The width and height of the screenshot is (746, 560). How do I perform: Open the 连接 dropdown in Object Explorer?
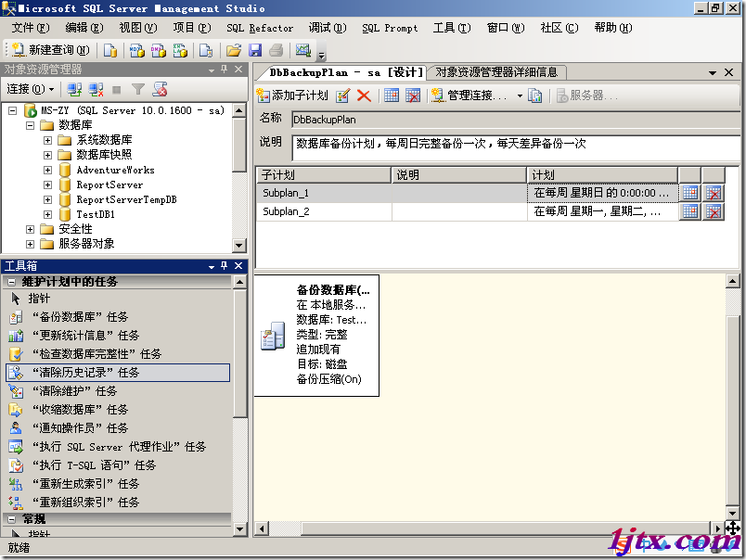31,89
